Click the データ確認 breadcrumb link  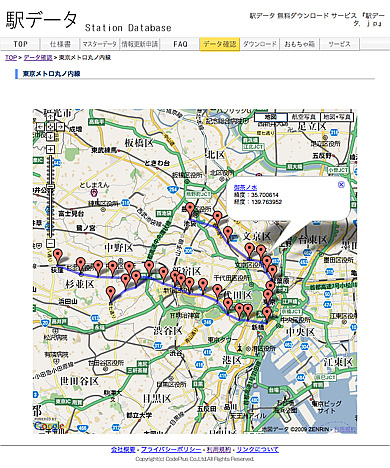pos(38,58)
